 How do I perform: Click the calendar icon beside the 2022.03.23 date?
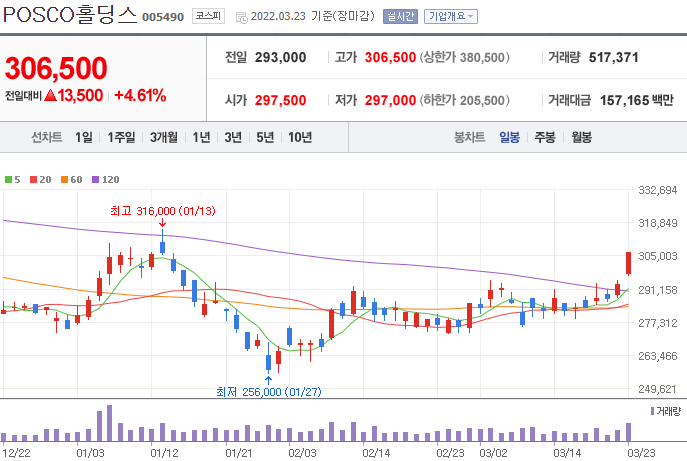[241, 18]
